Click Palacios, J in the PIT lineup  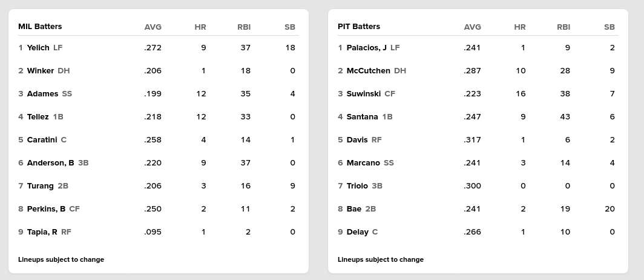[366, 47]
